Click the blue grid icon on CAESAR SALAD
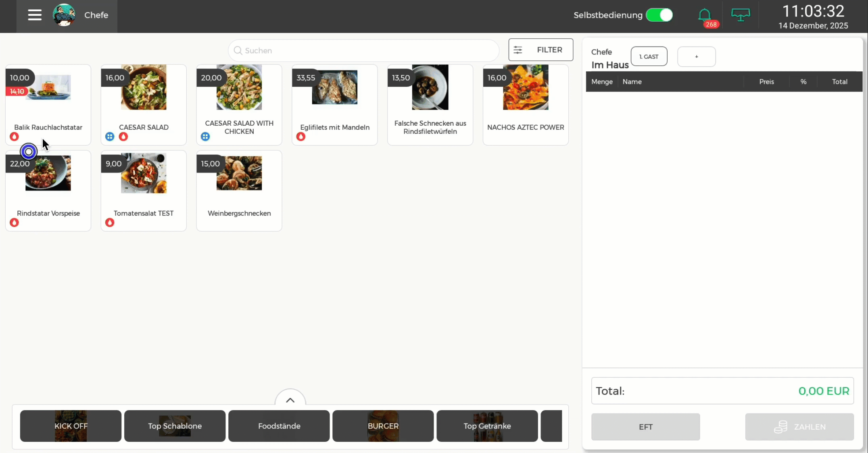This screenshot has width=868, height=453. pyautogui.click(x=110, y=137)
